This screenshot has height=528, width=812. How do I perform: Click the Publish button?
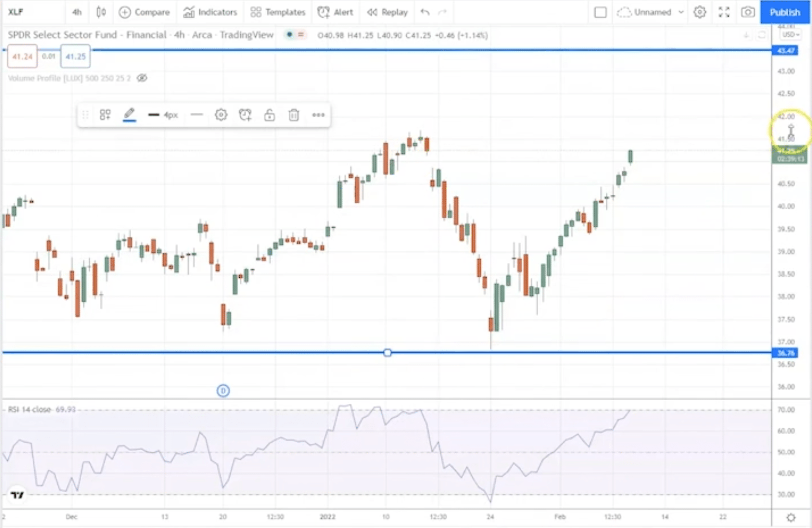[x=785, y=12]
